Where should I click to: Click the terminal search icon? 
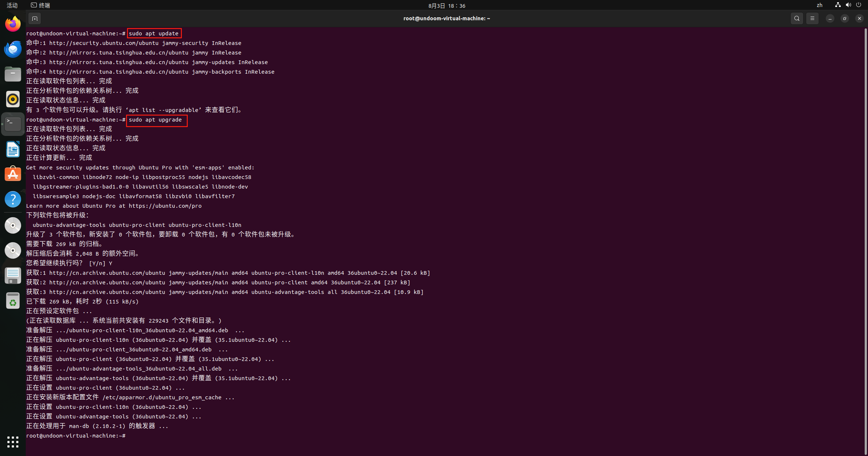pos(797,18)
